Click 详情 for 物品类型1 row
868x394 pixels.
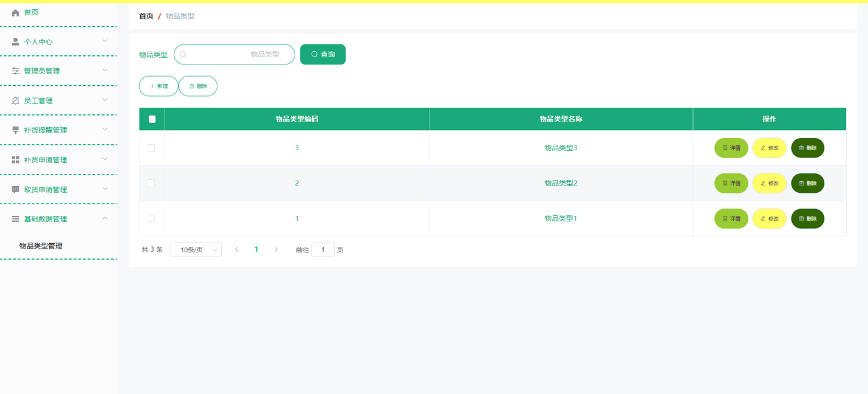[x=731, y=218]
